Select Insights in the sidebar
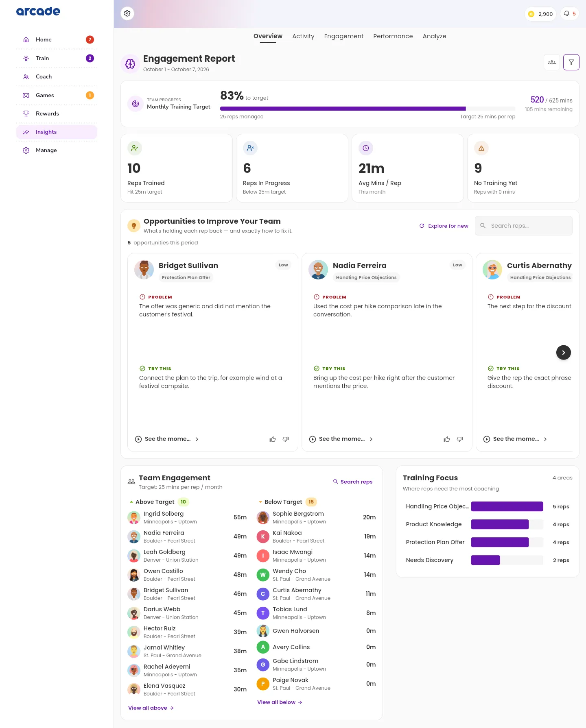 57,132
